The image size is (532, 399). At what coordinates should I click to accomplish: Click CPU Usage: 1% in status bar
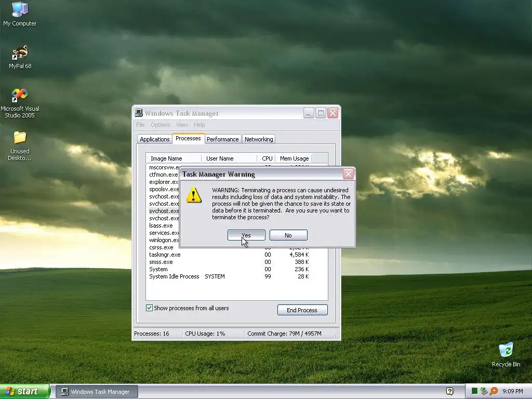click(x=205, y=334)
